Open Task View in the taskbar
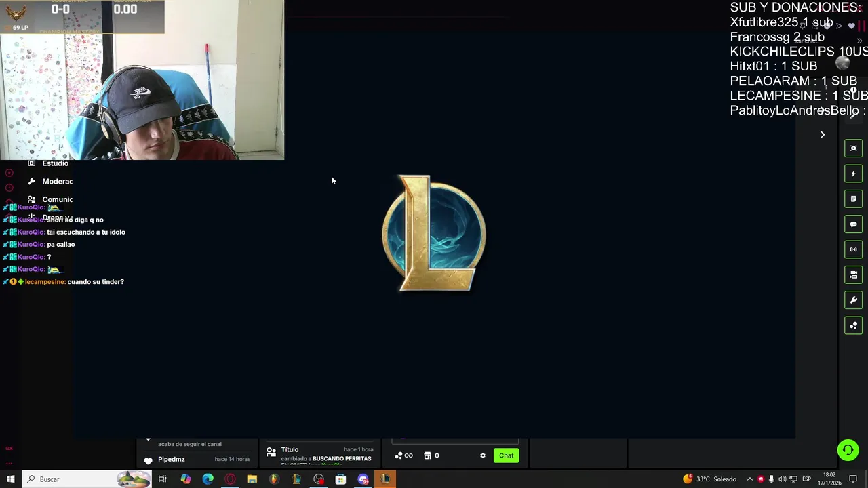 pos(163,479)
